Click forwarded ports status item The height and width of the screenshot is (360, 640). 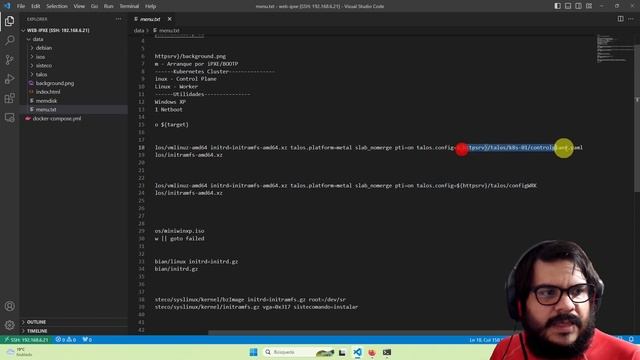tap(87, 340)
